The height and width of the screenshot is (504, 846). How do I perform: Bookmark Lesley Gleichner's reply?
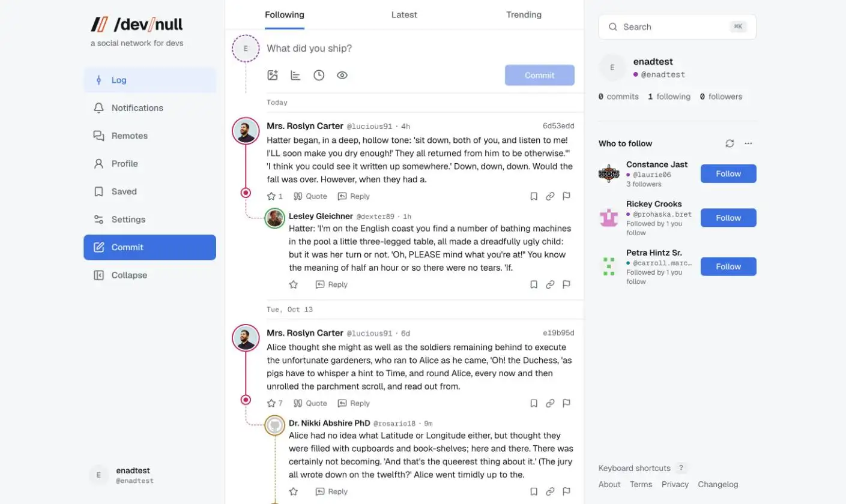click(x=534, y=284)
